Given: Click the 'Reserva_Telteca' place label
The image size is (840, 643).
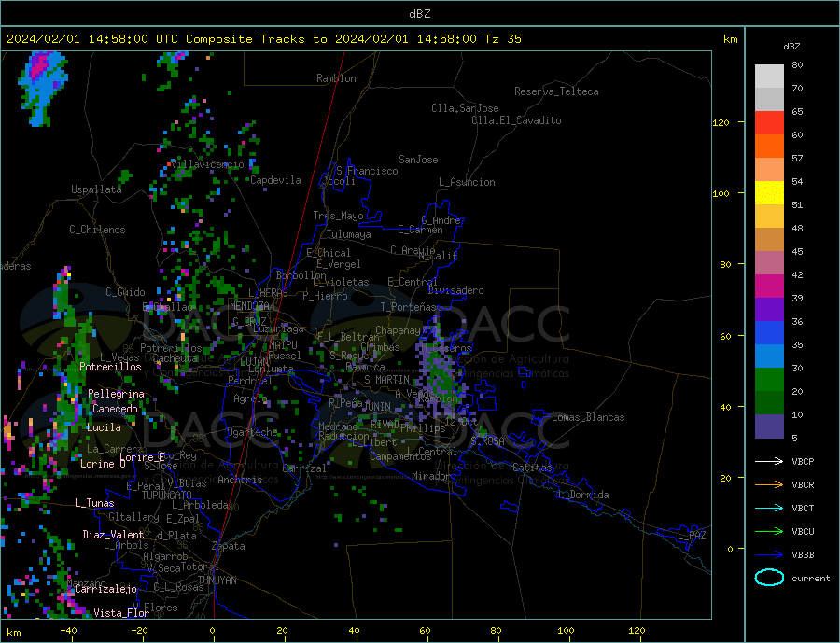Looking at the screenshot, I should 556,91.
